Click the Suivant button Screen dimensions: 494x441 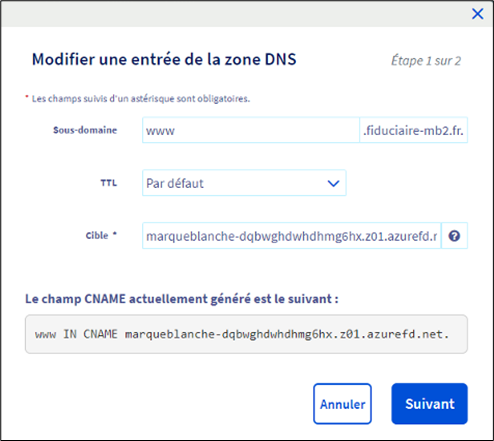[429, 404]
